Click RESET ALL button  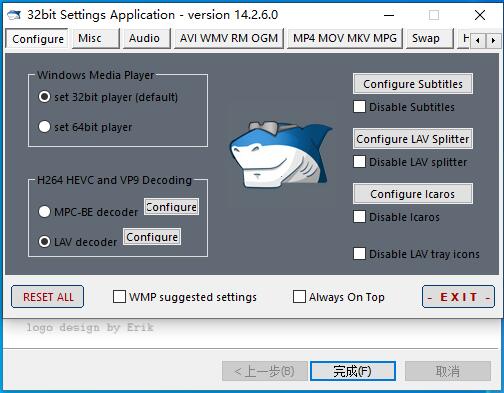(x=48, y=297)
